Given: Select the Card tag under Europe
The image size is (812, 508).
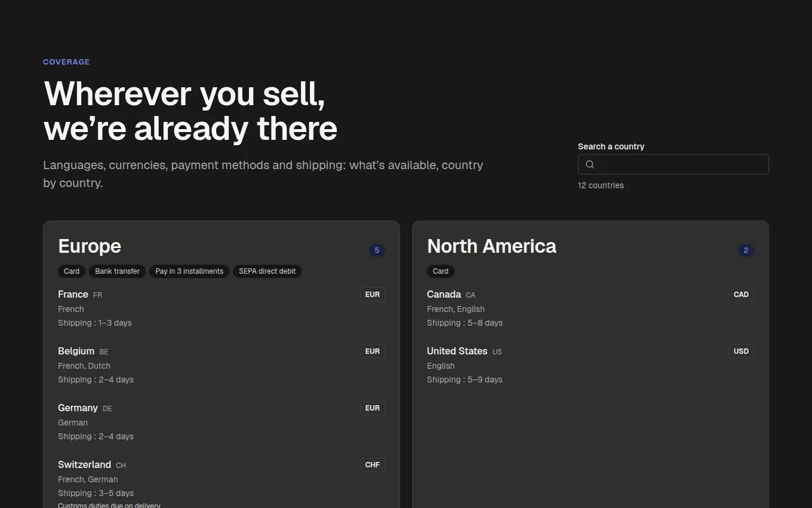Looking at the screenshot, I should click(x=72, y=271).
